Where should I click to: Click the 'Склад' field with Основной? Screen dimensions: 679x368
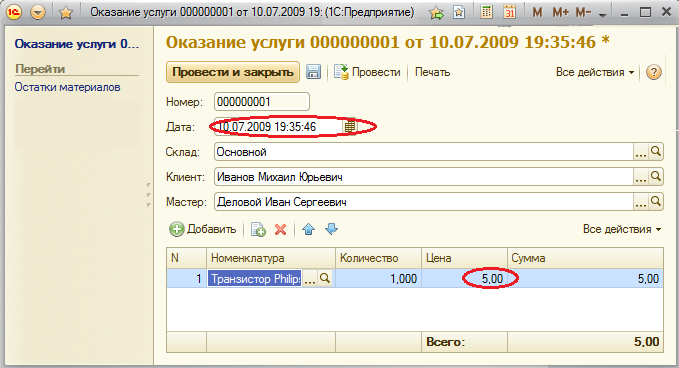coord(424,152)
